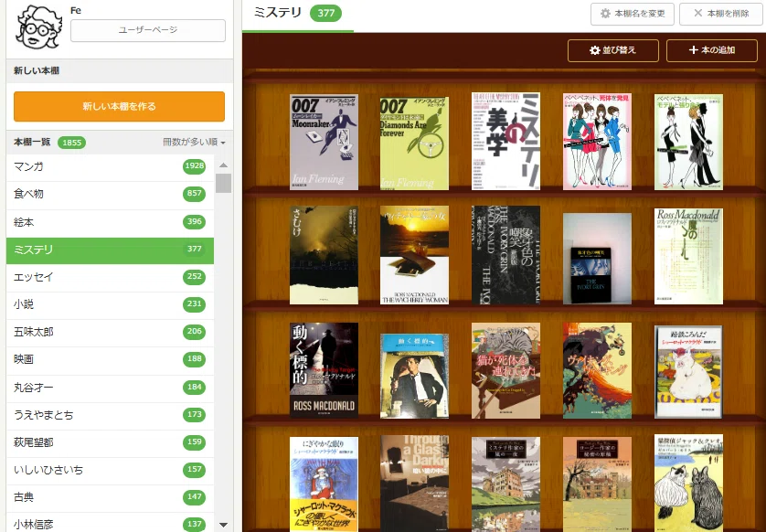Open the photographed Ivory Grin paperback cover

coord(597,259)
